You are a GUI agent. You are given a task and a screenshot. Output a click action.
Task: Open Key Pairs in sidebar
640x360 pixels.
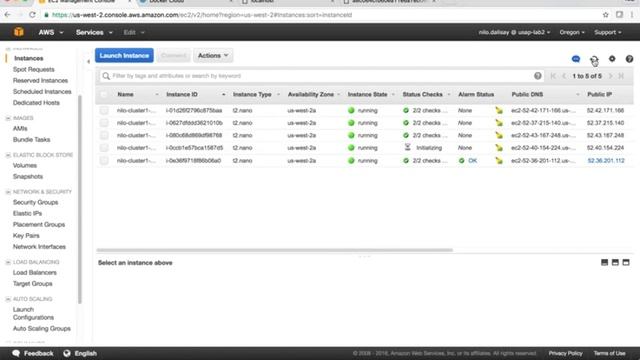pyautogui.click(x=26, y=236)
